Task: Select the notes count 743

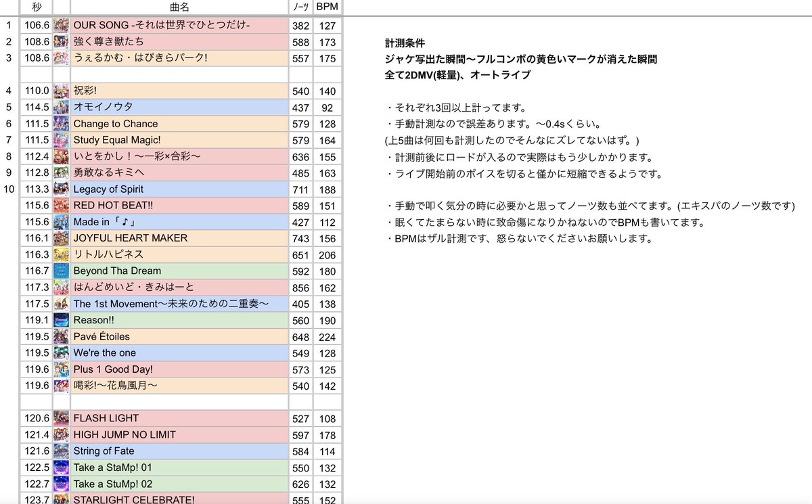Action: [x=301, y=238]
